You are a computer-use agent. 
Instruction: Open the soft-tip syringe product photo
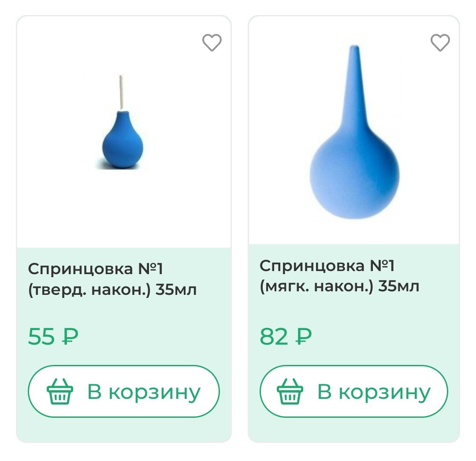tap(354, 132)
